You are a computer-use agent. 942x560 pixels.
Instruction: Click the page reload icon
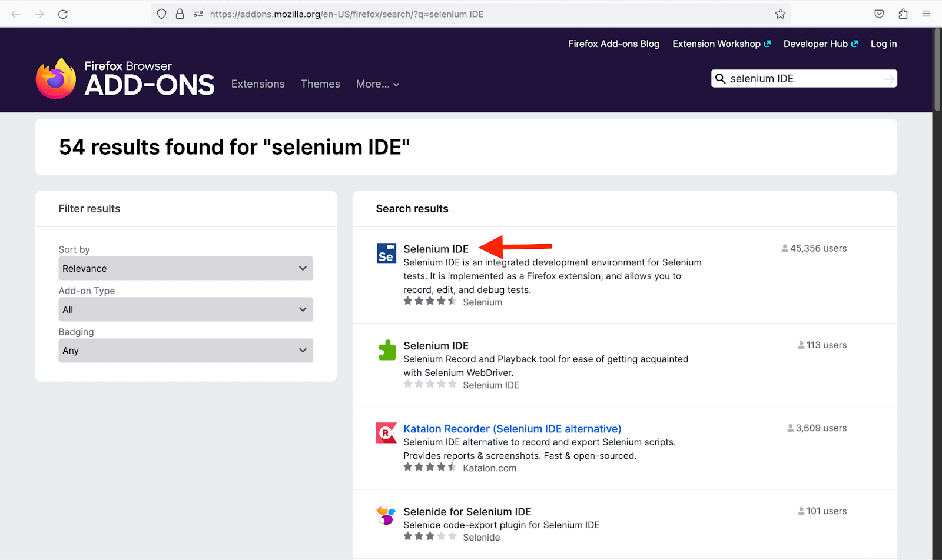(62, 14)
